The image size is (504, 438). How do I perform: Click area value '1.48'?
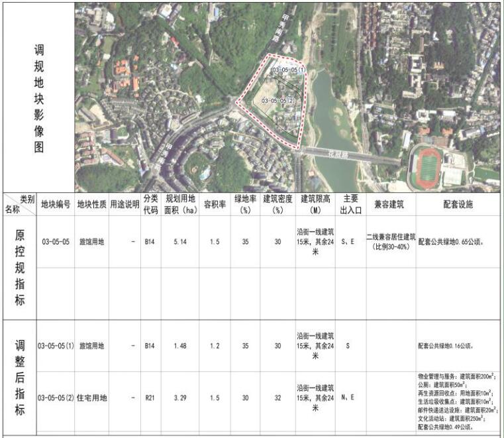(180, 346)
